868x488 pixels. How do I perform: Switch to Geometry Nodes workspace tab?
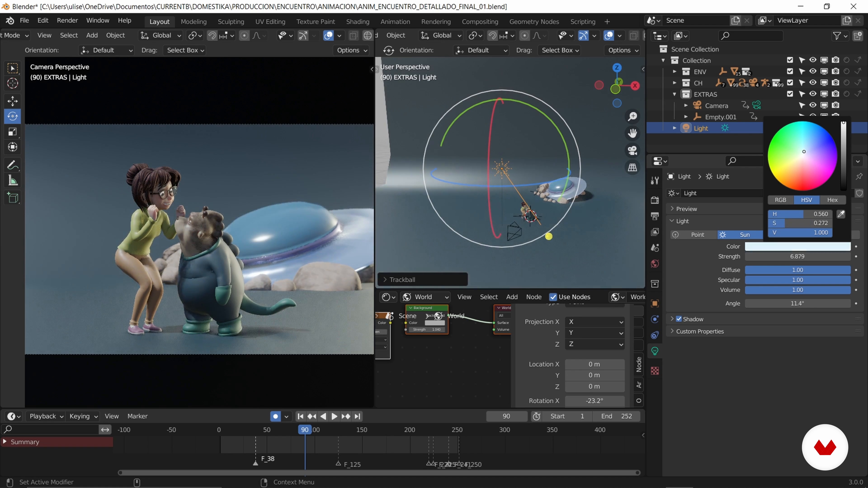(x=534, y=21)
